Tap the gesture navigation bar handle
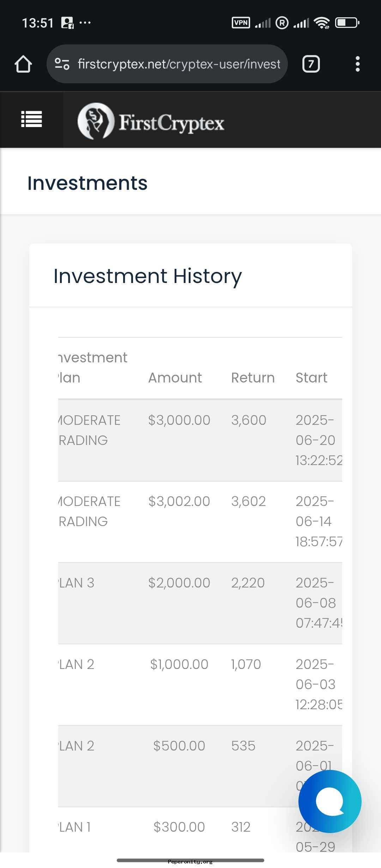381x868 pixels. tap(190, 860)
